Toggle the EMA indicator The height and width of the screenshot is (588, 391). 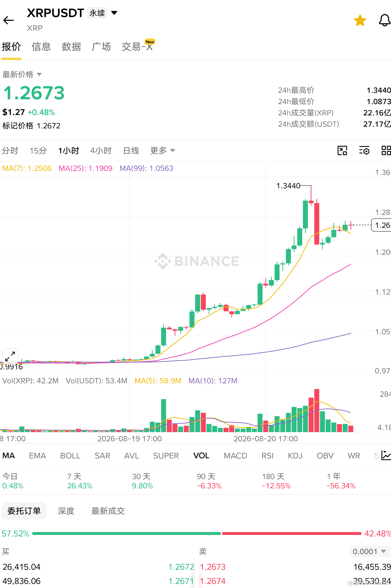point(37,456)
